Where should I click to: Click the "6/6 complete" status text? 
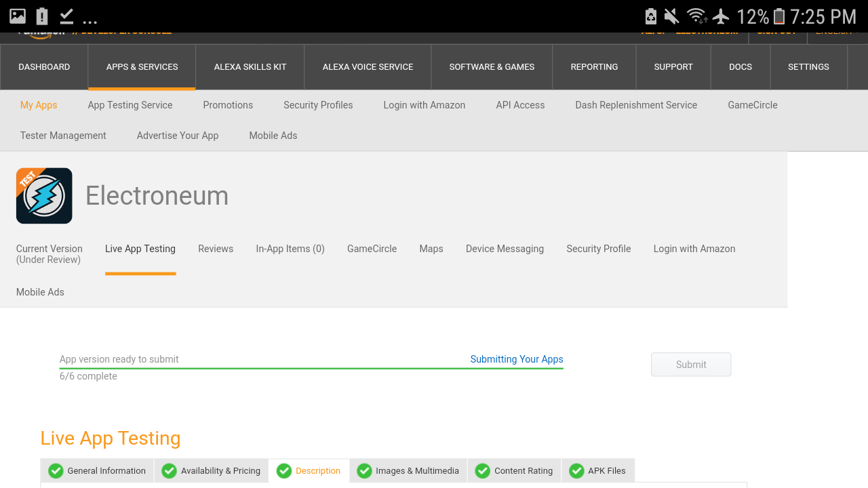click(x=88, y=376)
